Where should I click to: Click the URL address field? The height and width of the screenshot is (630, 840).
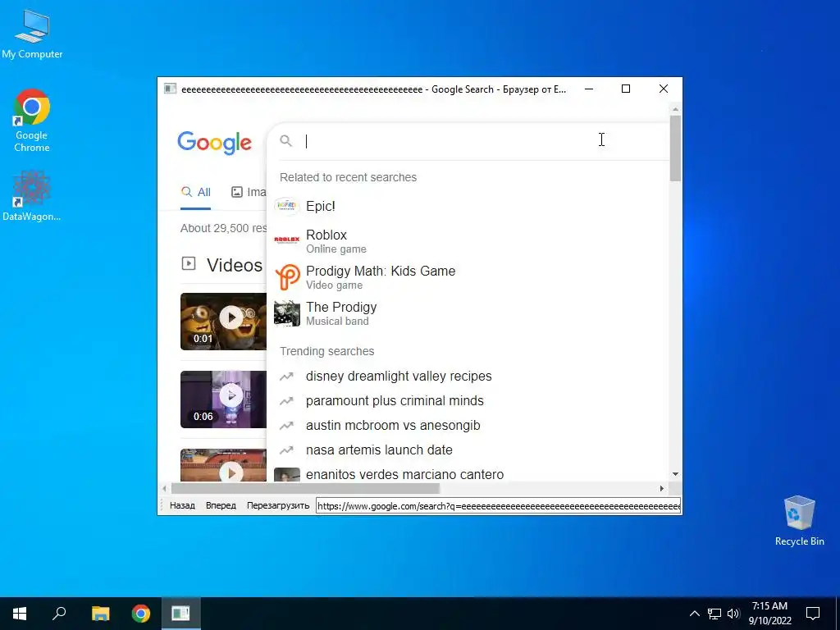pos(498,505)
